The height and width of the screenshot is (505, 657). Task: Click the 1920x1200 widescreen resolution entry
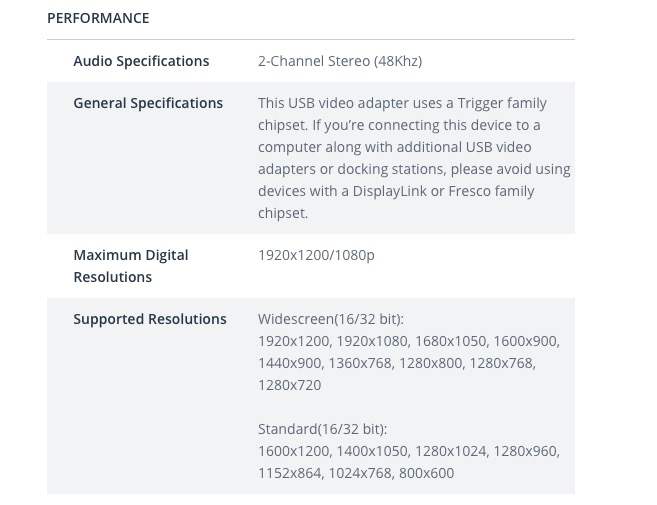(294, 341)
